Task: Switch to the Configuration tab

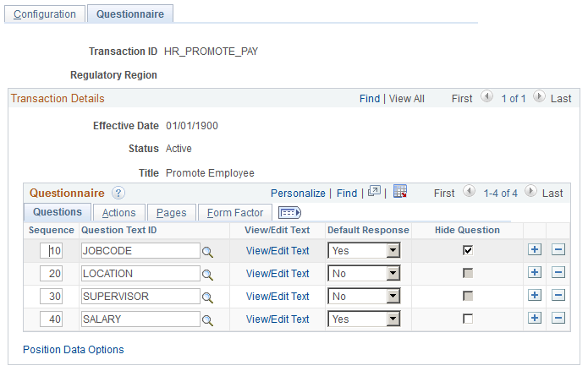Action: (45, 14)
